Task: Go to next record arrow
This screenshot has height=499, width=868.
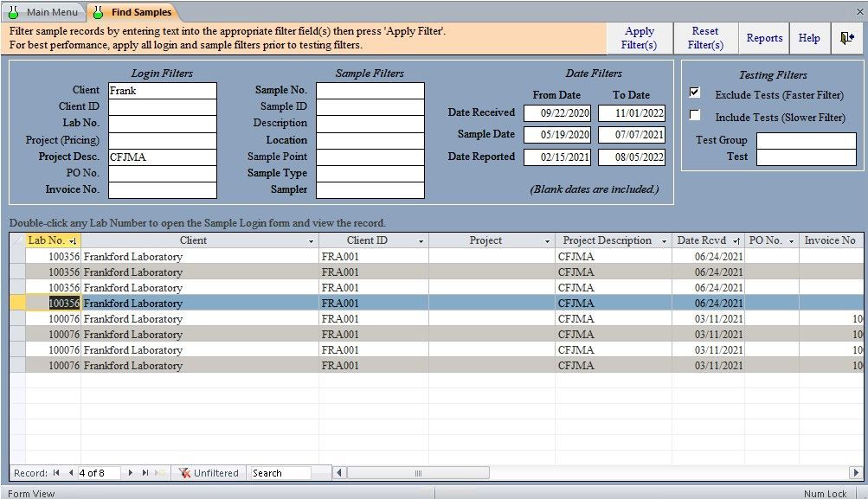Action: click(x=131, y=473)
